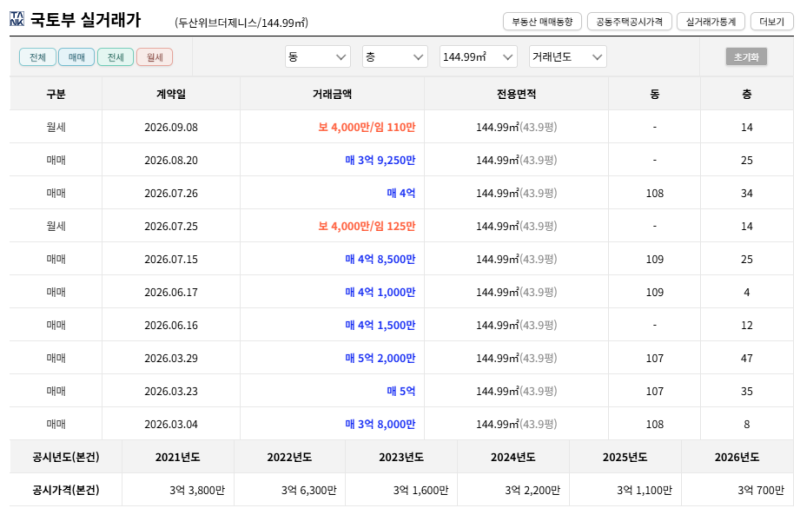Click price 매 4억 8,500만
The width and height of the screenshot is (800, 515).
[x=380, y=259]
